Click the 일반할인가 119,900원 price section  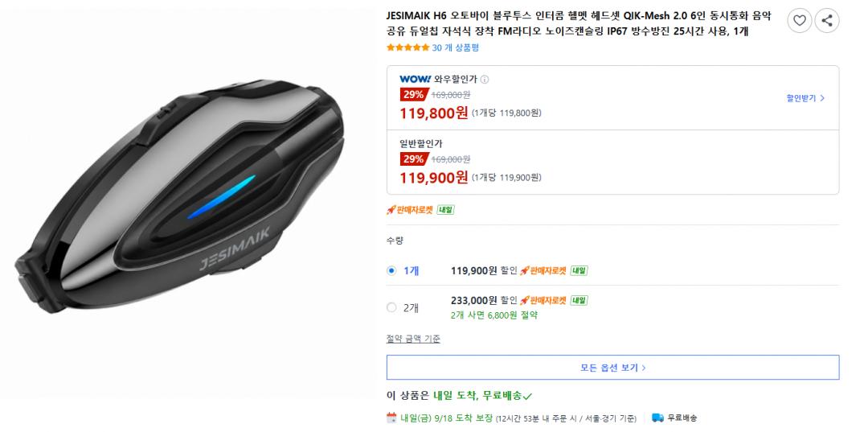[x=612, y=162]
